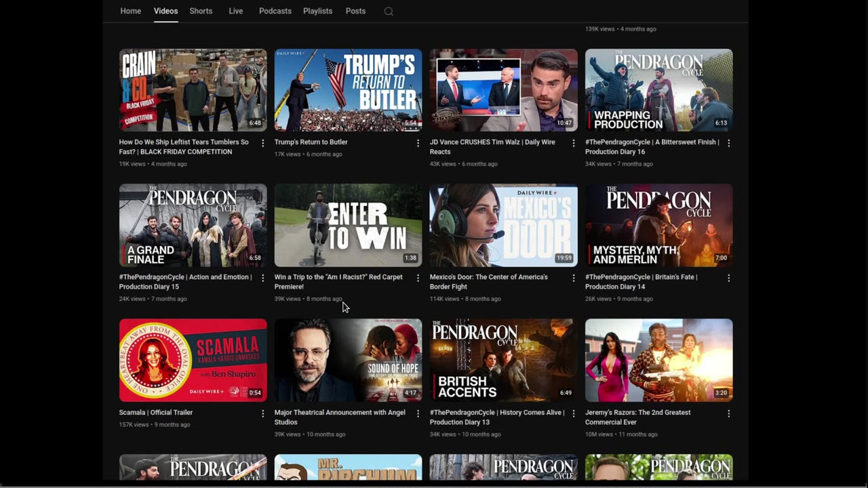
Task: Play the 3:20 flamethrower commercial thumbnail
Action: [659, 361]
